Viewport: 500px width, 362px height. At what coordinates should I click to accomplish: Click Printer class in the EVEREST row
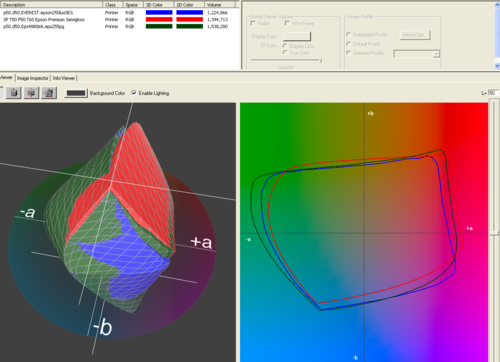click(x=112, y=13)
